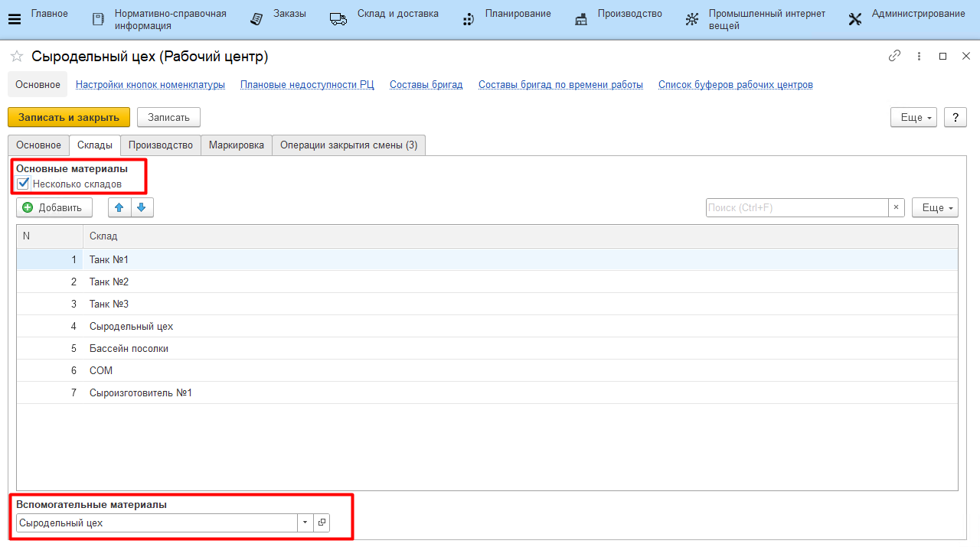Open the table's 'Еще' dropdown menu
Image resolution: width=980 pixels, height=547 pixels.
(x=935, y=207)
